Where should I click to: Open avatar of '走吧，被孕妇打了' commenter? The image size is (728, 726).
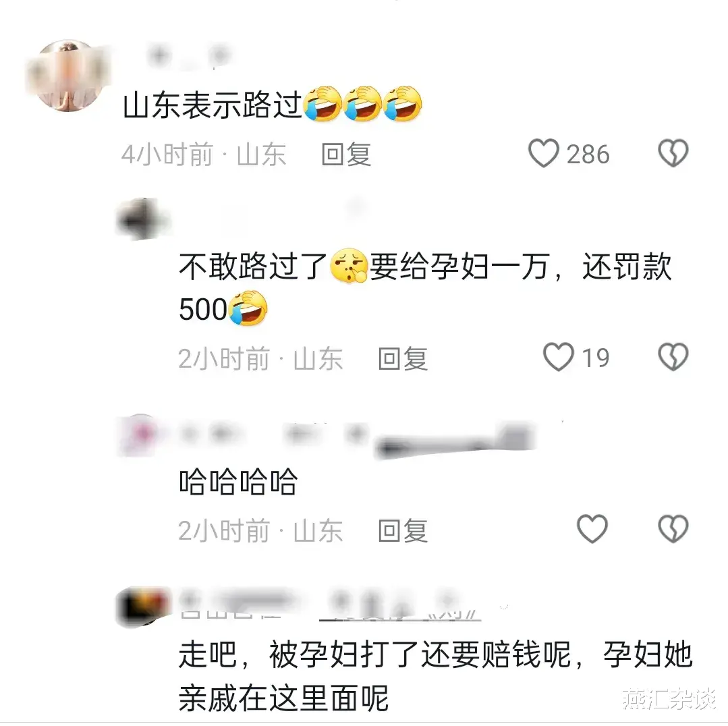pos(142,607)
